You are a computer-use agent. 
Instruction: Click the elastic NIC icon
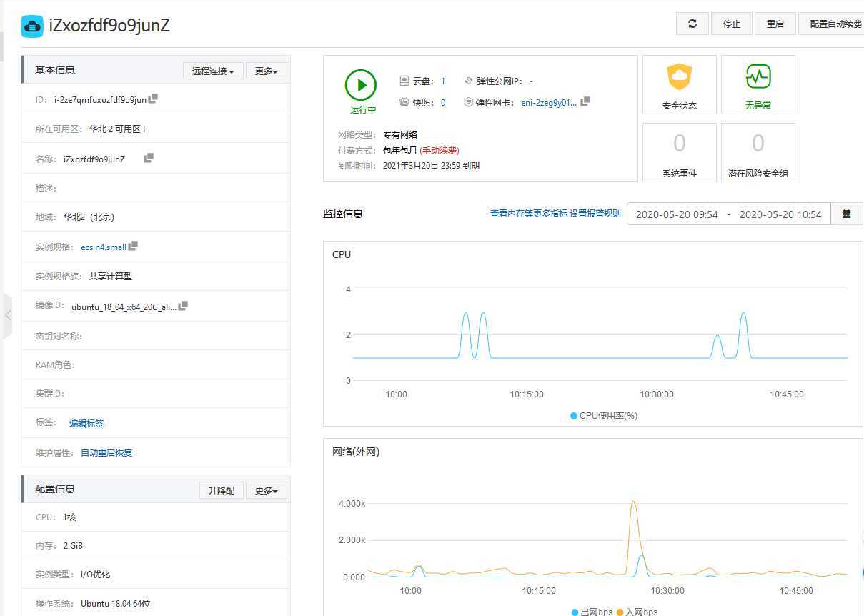point(469,102)
